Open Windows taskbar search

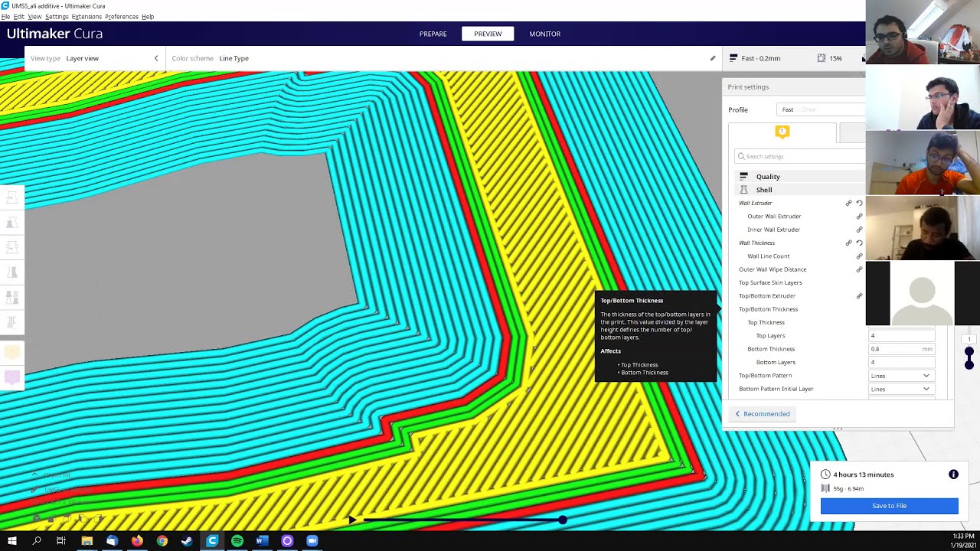tap(37, 541)
